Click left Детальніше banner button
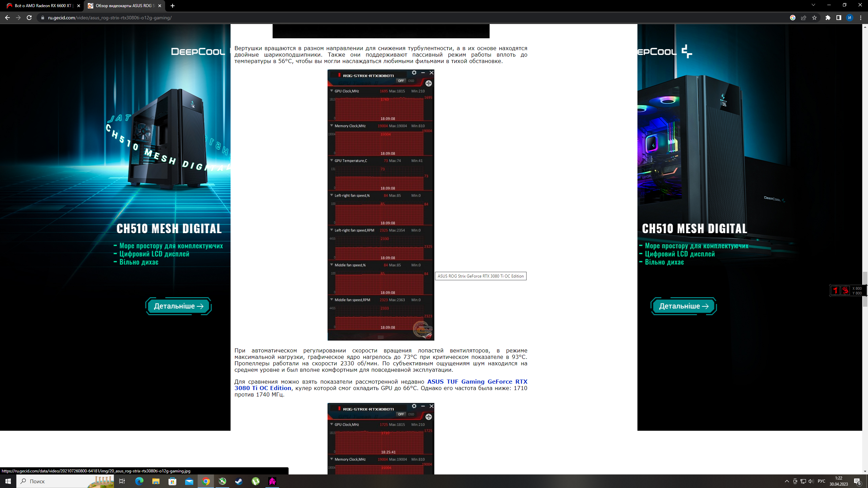 [x=179, y=306]
